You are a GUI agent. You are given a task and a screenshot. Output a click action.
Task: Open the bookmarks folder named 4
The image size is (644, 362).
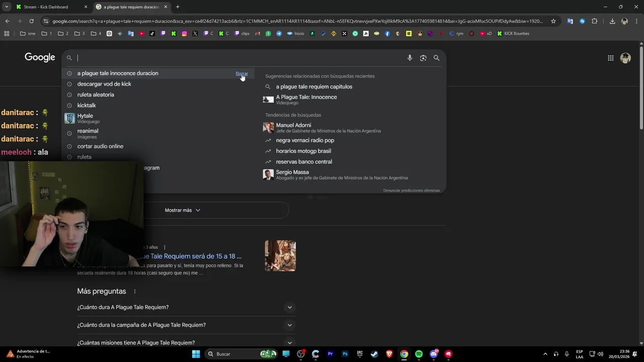pyautogui.click(x=96, y=34)
